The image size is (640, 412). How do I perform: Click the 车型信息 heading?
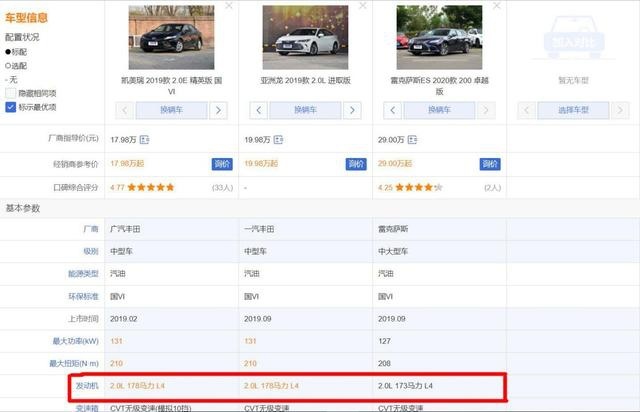point(27,18)
